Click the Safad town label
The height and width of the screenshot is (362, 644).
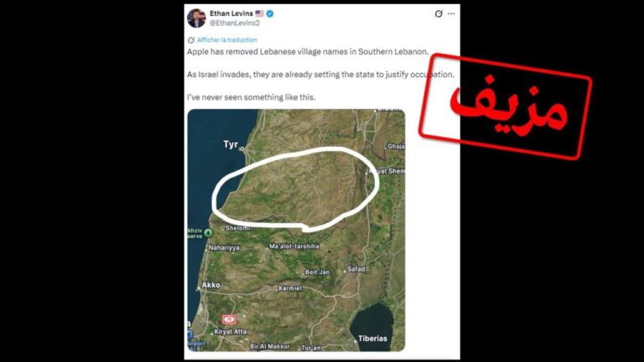coord(356,269)
